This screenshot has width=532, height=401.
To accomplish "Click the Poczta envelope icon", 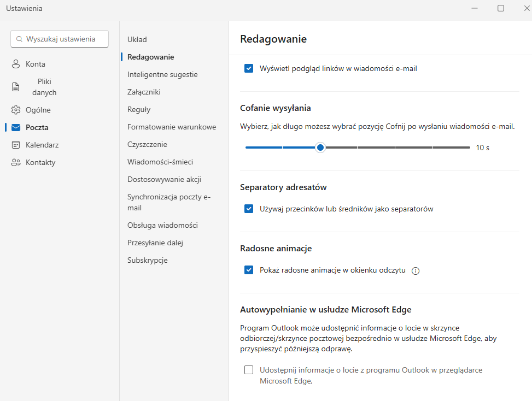I will 16,127.
